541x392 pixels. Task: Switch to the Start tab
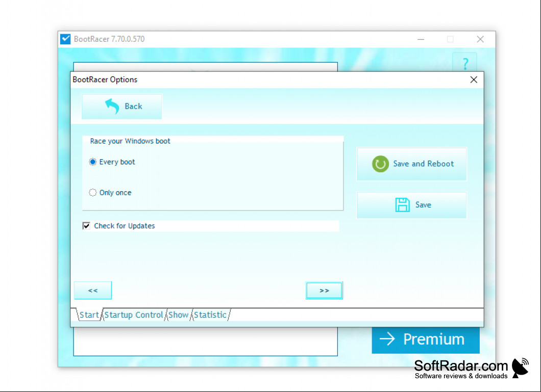coord(89,315)
